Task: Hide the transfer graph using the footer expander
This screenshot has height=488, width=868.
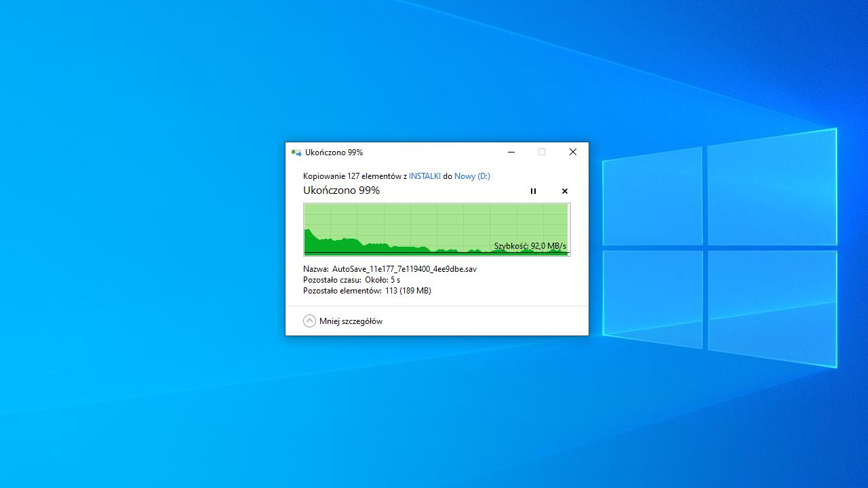Action: 342,321
